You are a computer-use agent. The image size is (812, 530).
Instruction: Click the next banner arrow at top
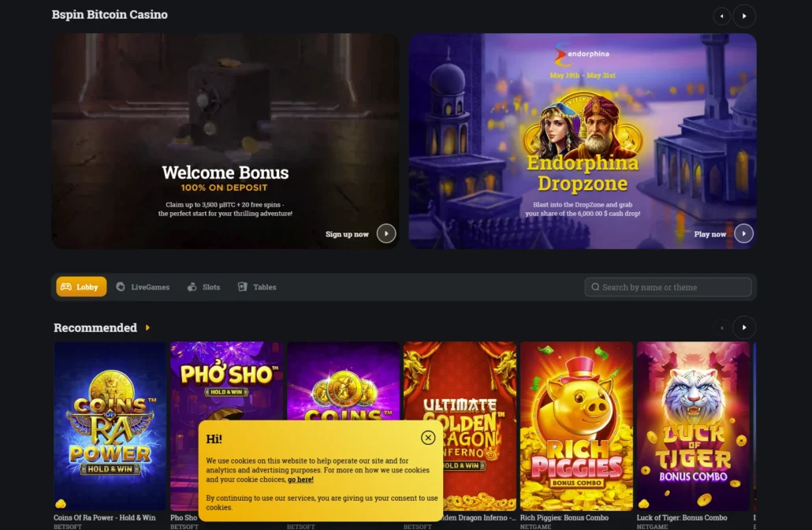[744, 16]
